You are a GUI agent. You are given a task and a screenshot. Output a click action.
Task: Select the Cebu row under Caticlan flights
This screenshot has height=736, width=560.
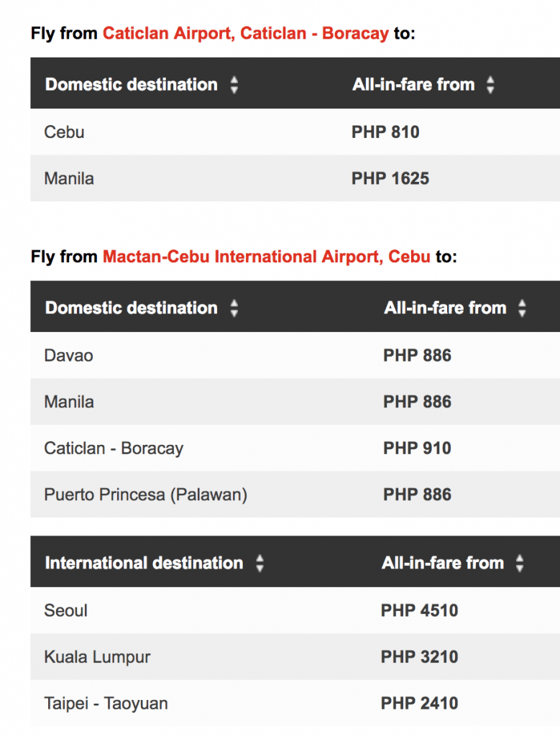point(64,132)
